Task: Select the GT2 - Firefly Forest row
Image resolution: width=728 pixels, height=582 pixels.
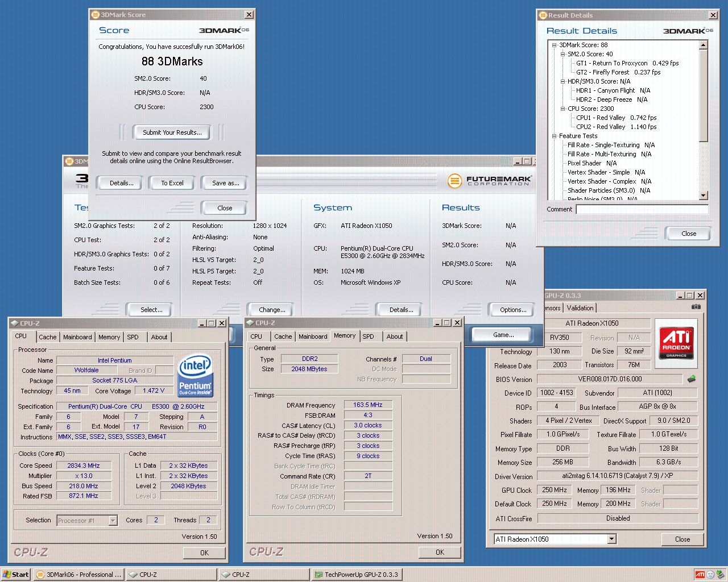Action: click(x=618, y=72)
